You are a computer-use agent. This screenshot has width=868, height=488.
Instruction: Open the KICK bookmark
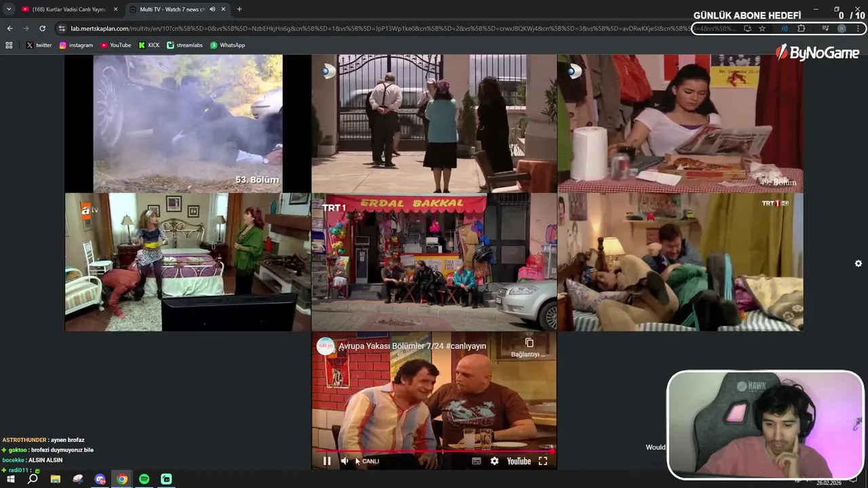(149, 45)
